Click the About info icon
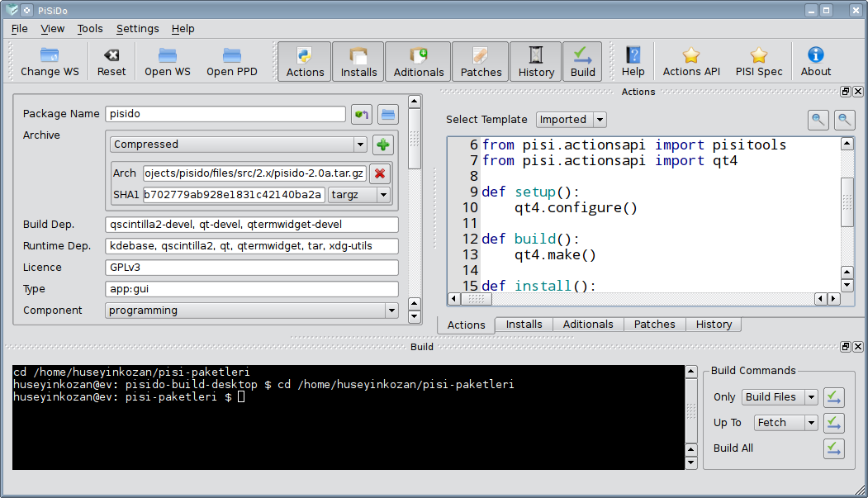The height and width of the screenshot is (498, 868). (x=815, y=55)
